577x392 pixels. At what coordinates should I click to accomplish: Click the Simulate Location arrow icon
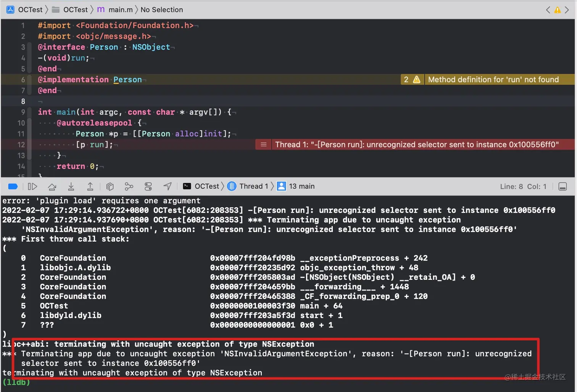point(168,186)
